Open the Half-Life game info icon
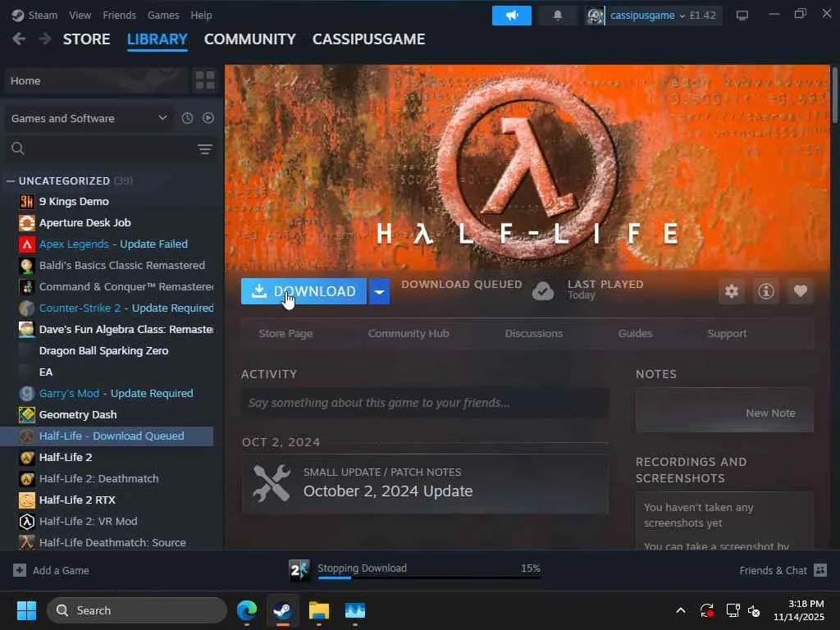Screen dimensions: 840x630 tap(766, 291)
